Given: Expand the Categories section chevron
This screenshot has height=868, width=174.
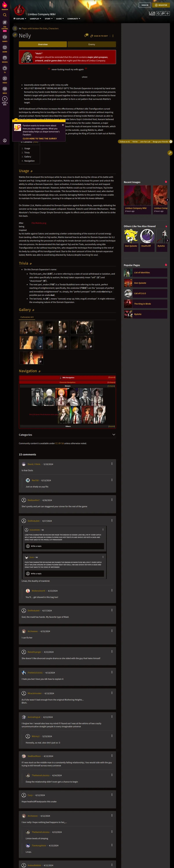Looking at the screenshot, I should pyautogui.click(x=114, y=435).
